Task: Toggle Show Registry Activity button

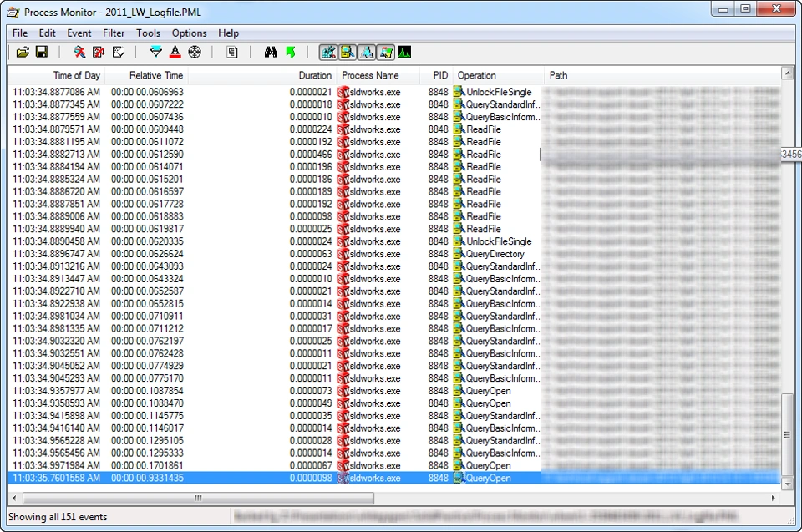Action: 328,52
